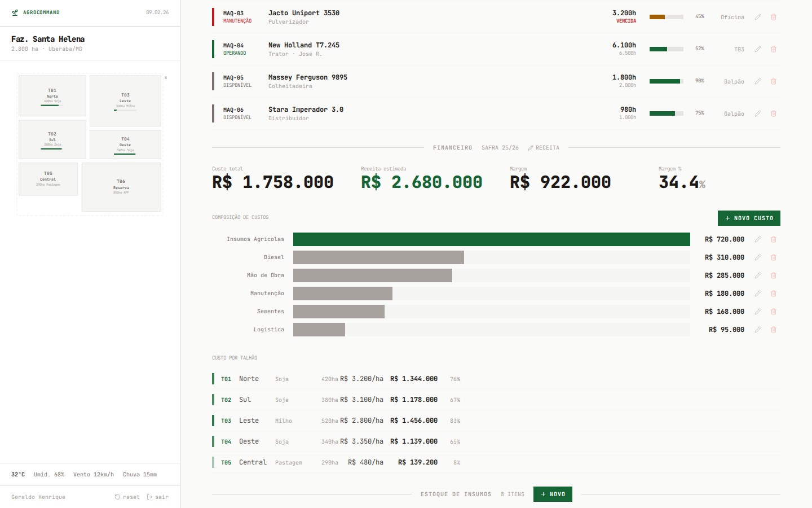
Task: Expand the map corner control on the field layout
Action: pos(165,78)
